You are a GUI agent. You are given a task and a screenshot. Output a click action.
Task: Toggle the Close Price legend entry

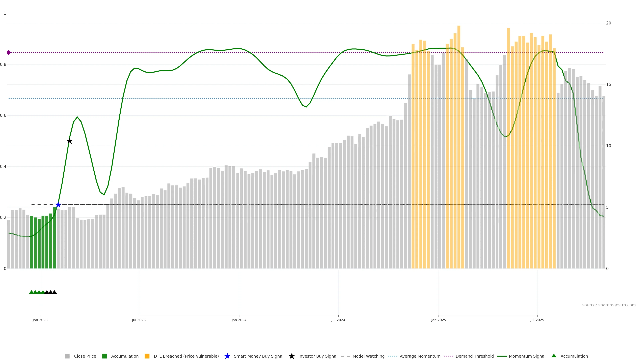[85, 356]
